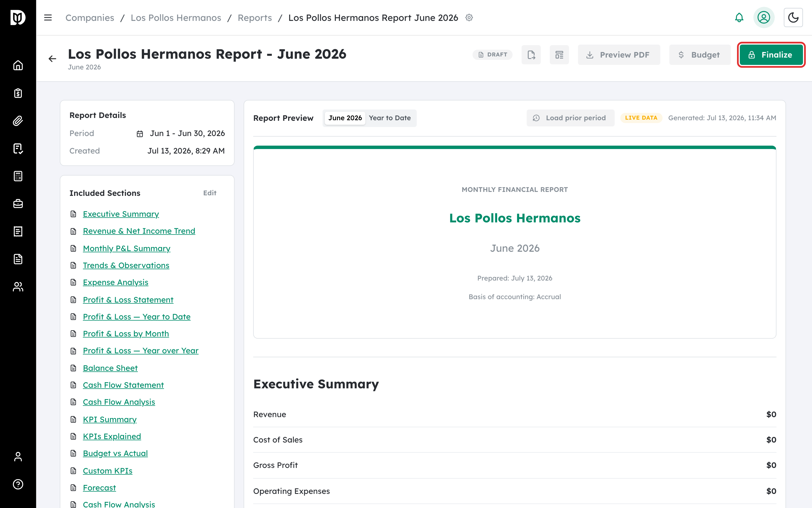This screenshot has height=508, width=812.
Task: Open Profit & Loss — Year to Date link
Action: click(x=136, y=317)
